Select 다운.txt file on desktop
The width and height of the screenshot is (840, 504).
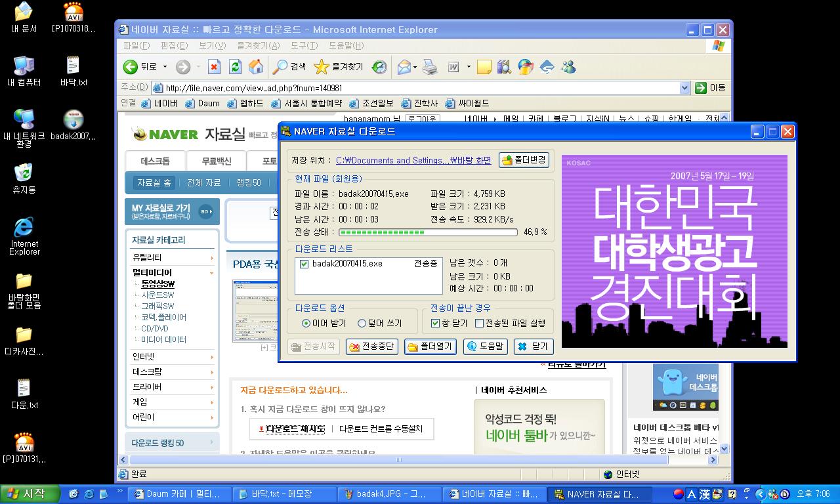coord(24,394)
